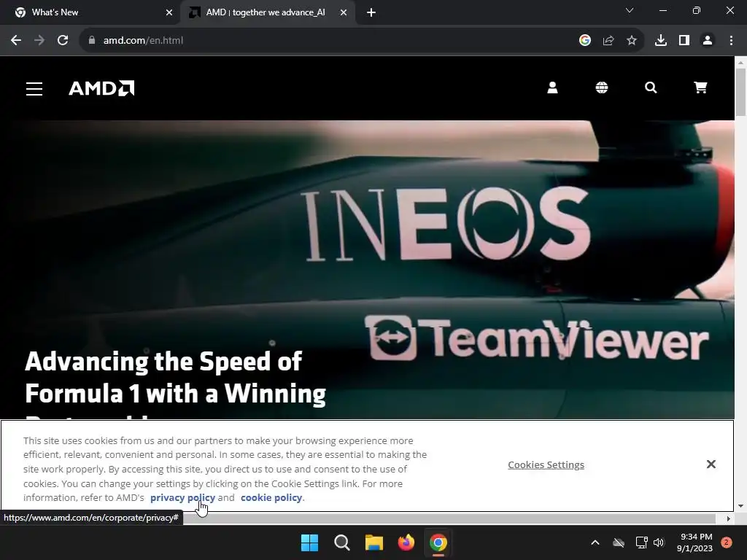Close the AMD tab
Image resolution: width=747 pixels, height=560 pixels.
click(x=344, y=13)
